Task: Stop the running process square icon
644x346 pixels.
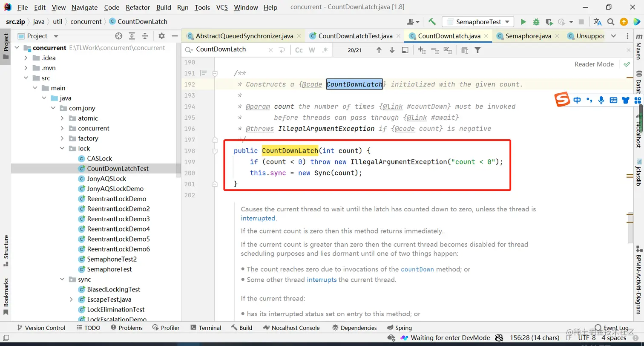Action: click(581, 22)
